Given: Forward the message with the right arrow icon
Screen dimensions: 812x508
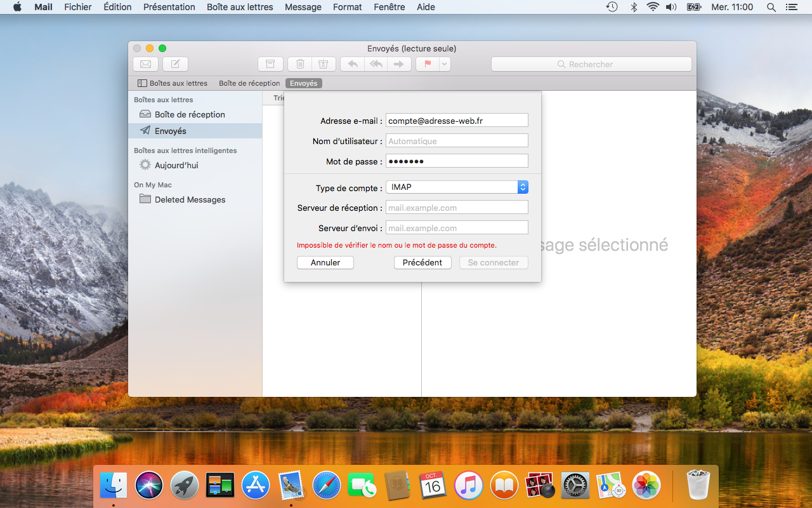Looking at the screenshot, I should coord(399,64).
